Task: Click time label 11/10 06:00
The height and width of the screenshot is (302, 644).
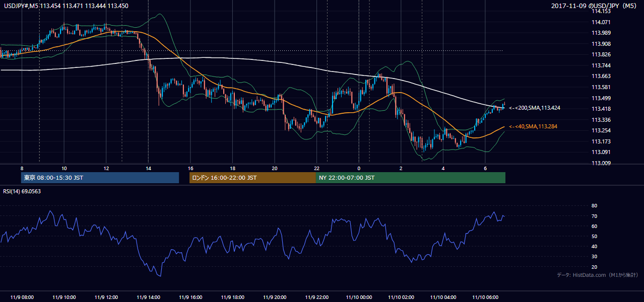Action: pyautogui.click(x=485, y=297)
